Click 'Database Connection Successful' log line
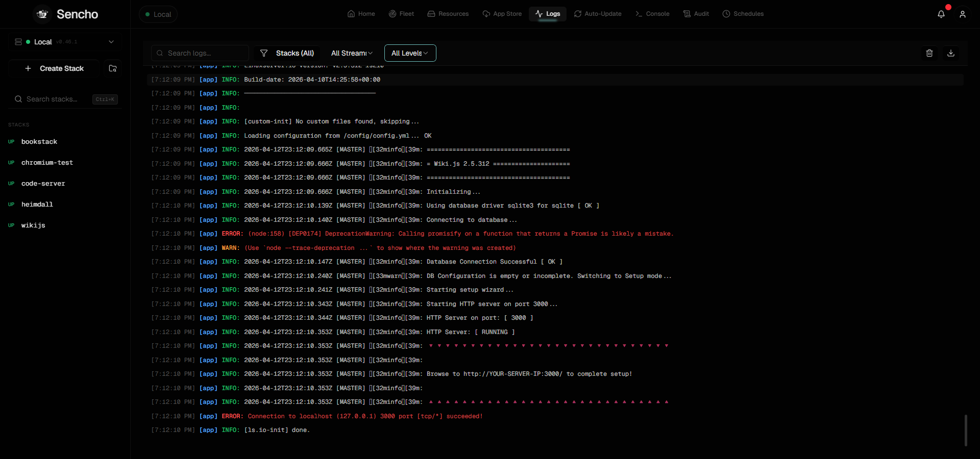The image size is (980, 459). [x=555, y=262]
